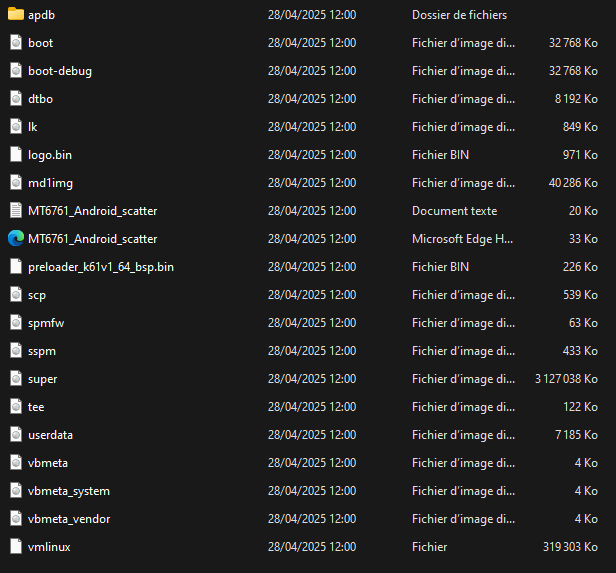Select the type "Fichier" in vmlinux row

429,547
